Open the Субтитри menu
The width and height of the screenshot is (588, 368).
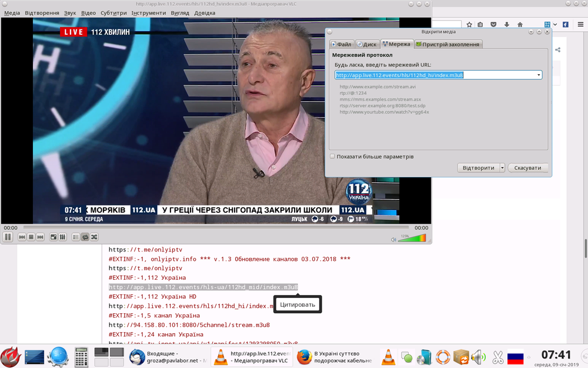112,12
